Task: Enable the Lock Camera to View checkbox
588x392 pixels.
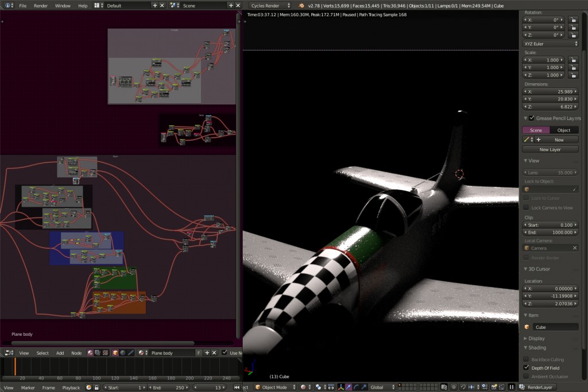Action: point(527,207)
